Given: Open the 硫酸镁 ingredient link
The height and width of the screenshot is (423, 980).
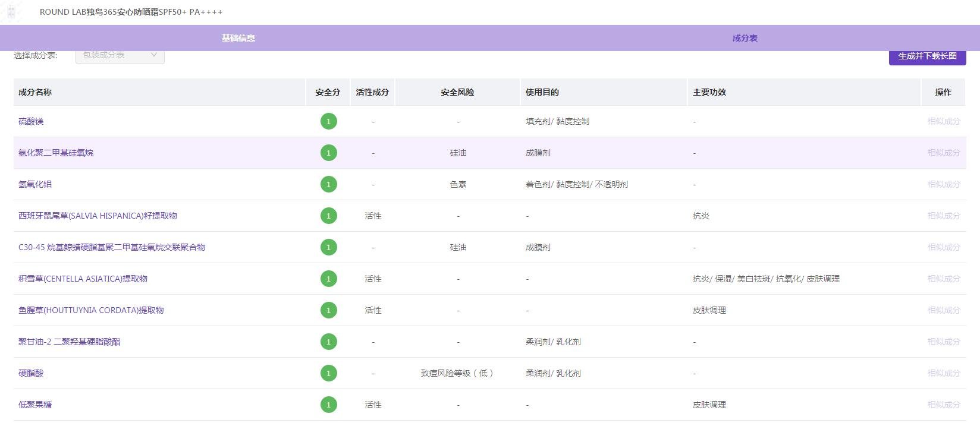Looking at the screenshot, I should [31, 121].
